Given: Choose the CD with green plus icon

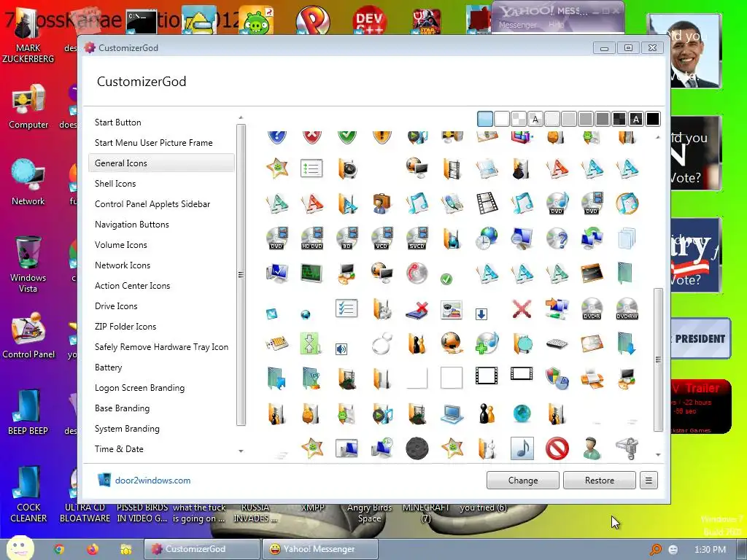Looking at the screenshot, I should 487,344.
